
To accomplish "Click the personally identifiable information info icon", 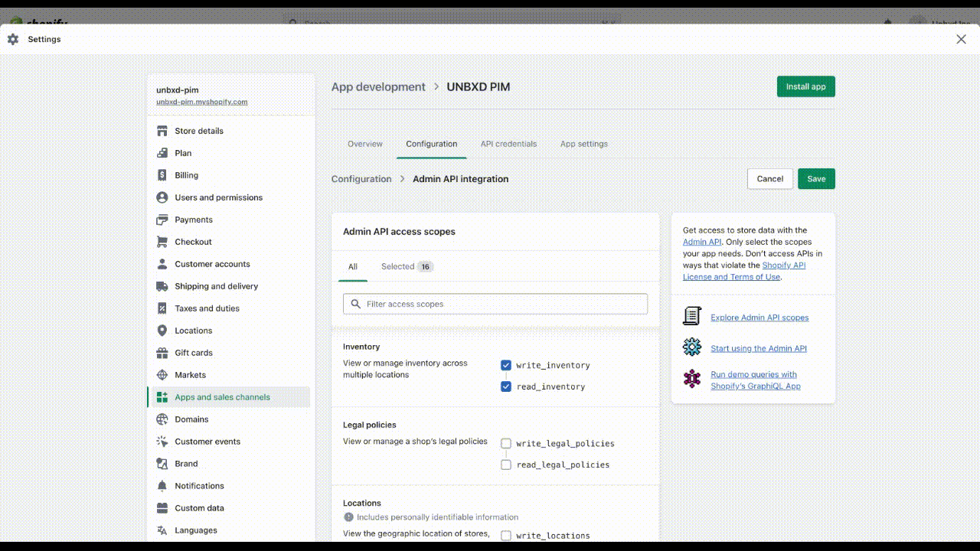I will pyautogui.click(x=349, y=517).
